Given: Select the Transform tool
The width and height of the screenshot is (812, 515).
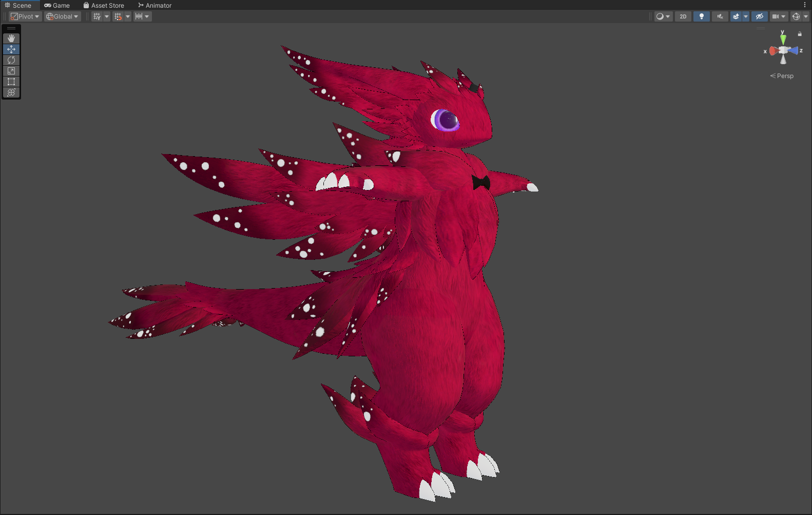Looking at the screenshot, I should click(x=11, y=92).
